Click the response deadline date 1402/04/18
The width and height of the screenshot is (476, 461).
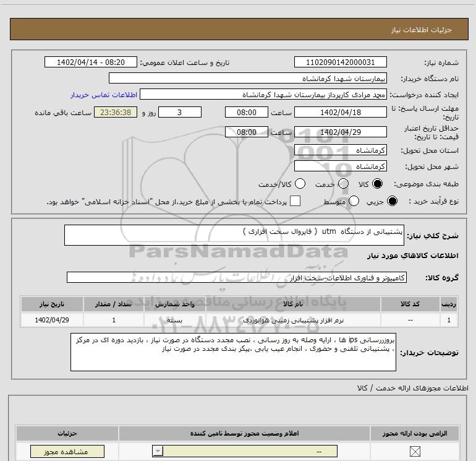(340, 112)
